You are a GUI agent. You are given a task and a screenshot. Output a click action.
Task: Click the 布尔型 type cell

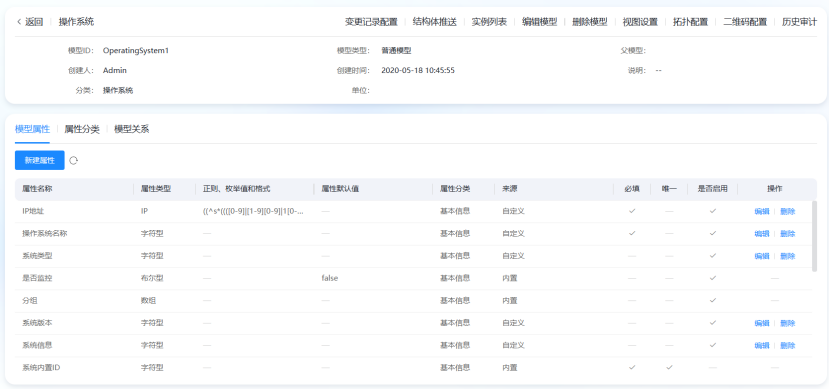coord(152,278)
